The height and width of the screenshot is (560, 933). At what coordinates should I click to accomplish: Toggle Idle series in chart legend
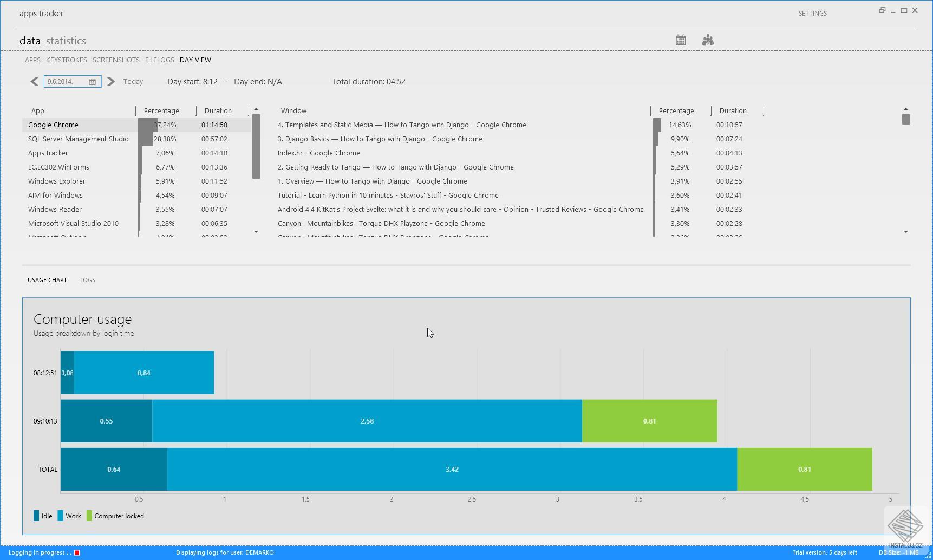pyautogui.click(x=43, y=516)
